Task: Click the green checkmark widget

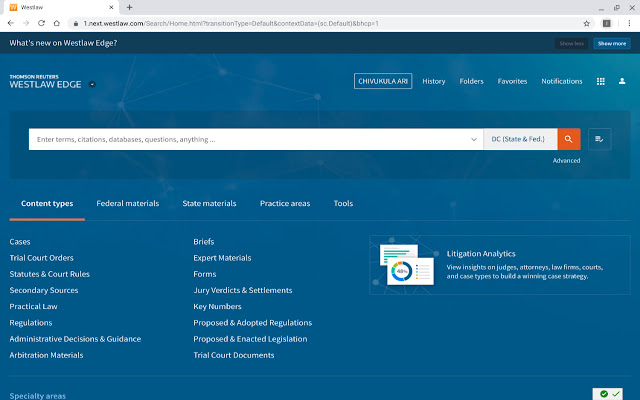Action: click(614, 394)
